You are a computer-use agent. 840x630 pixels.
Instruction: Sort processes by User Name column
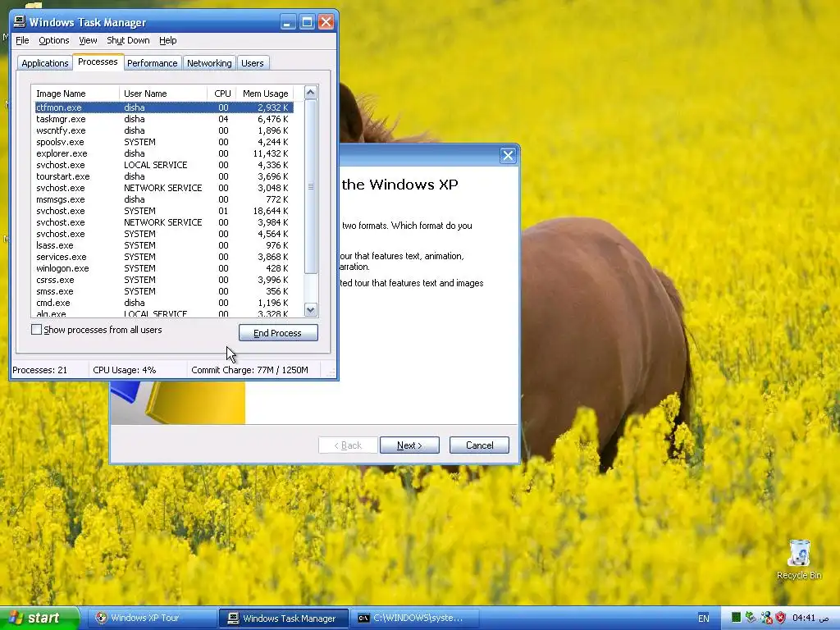point(163,94)
